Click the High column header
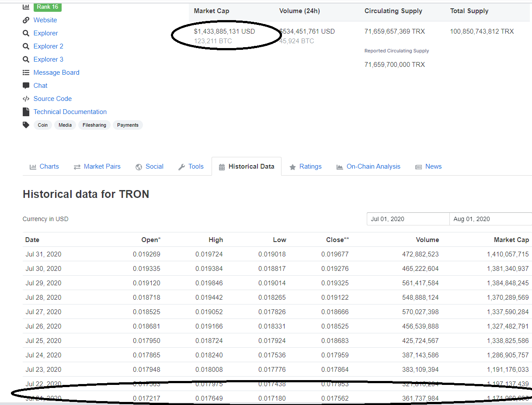The image size is (532, 405). click(216, 240)
